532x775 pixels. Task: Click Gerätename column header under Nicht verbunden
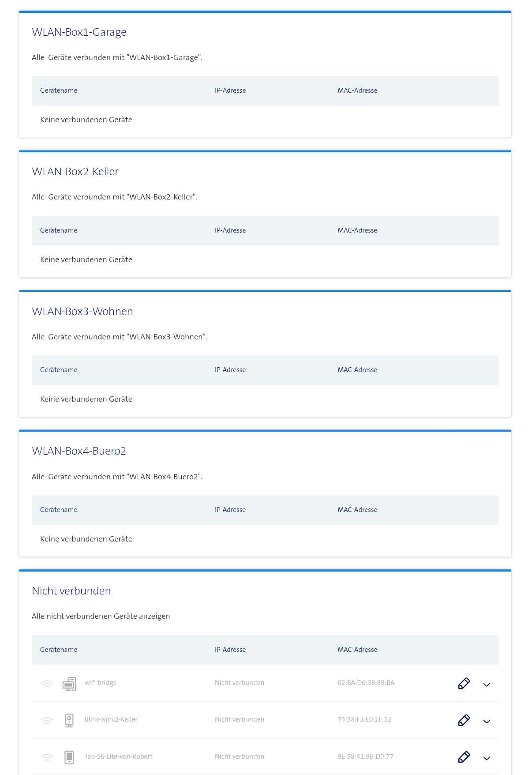59,650
